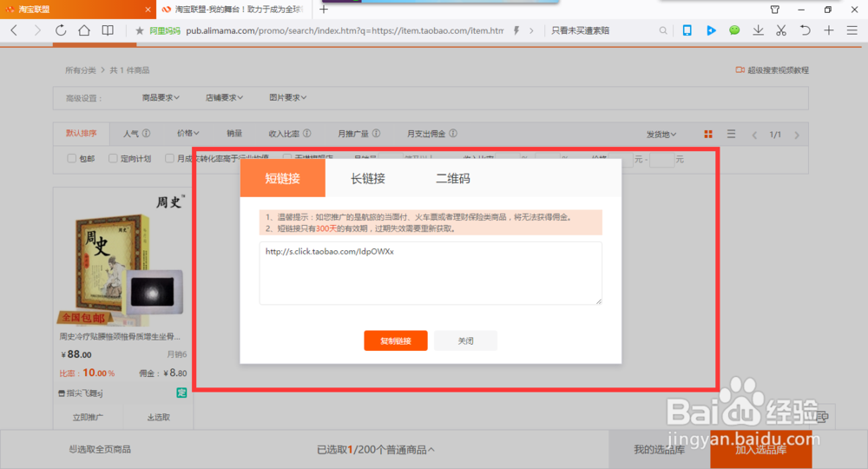Switch to the 长链接 tab

point(367,178)
